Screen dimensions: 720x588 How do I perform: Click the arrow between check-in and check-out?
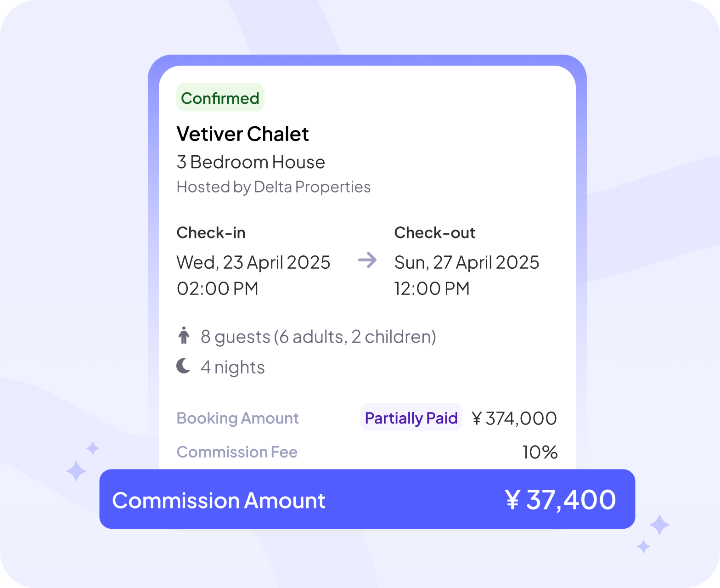367,260
